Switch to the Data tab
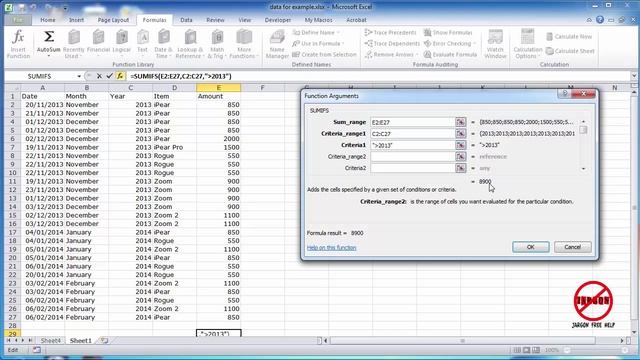 [186, 20]
